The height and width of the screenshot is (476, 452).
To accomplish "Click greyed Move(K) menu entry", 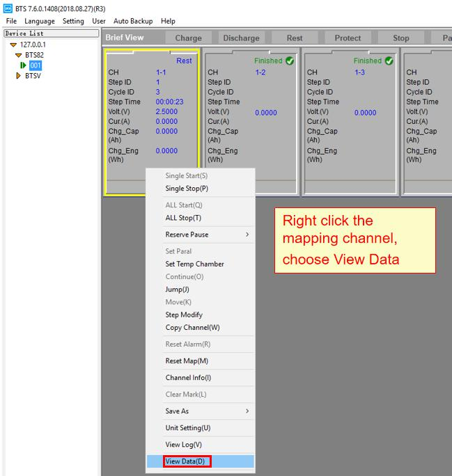I will [200, 302].
